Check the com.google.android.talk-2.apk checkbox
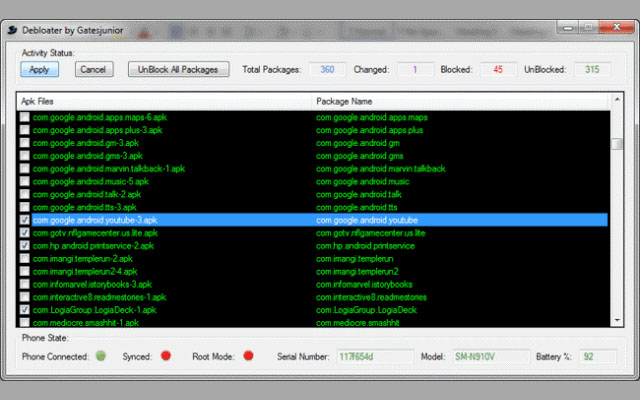Viewport: 640px width, 400px height. 24,194
